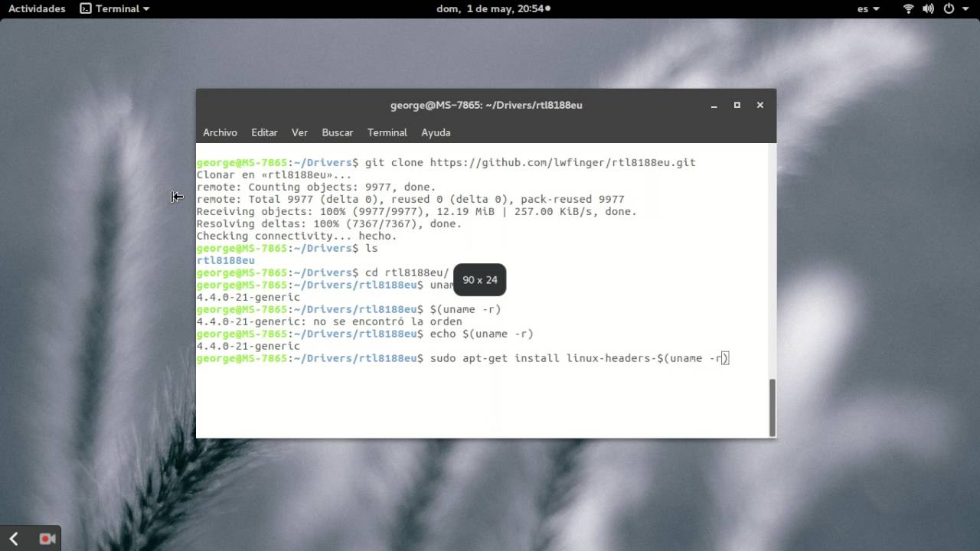Click blue 'rtl8188eu' directory listing
The width and height of the screenshot is (980, 551).
pos(225,260)
